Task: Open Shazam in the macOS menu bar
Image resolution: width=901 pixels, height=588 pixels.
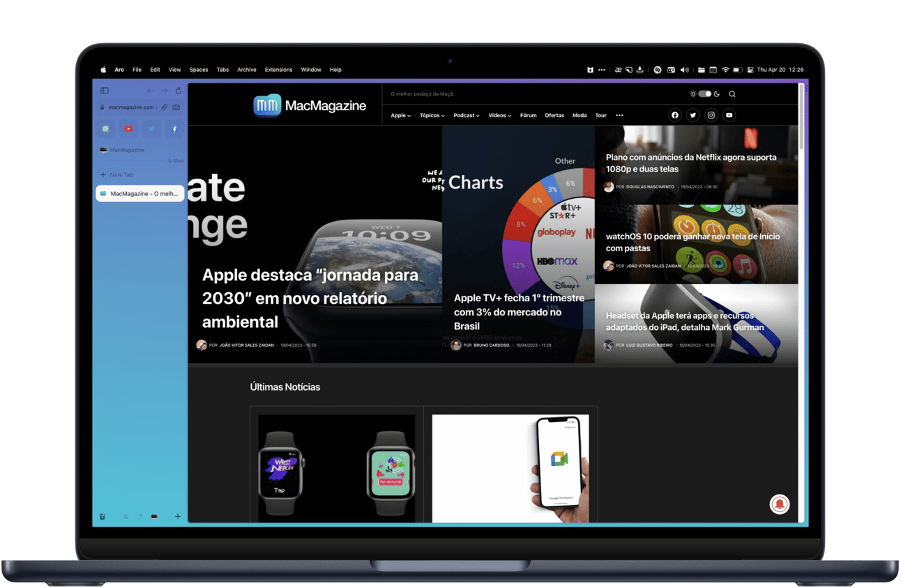Action: pos(657,70)
